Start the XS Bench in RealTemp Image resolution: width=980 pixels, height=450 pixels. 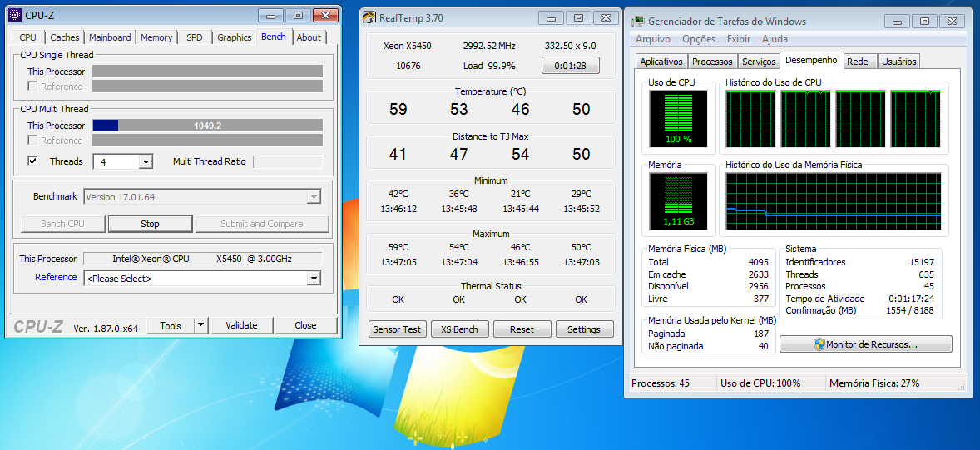pos(459,329)
